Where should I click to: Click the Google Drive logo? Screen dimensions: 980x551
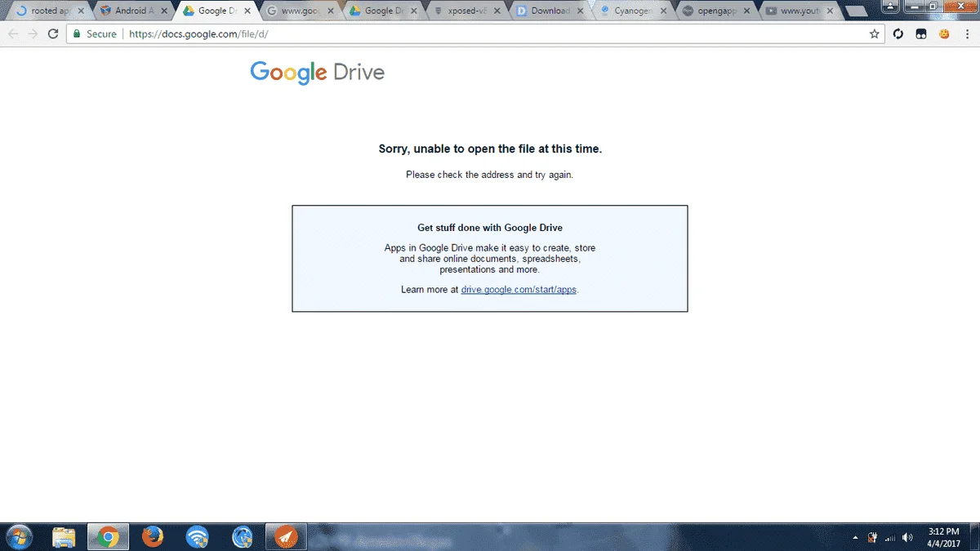318,72
